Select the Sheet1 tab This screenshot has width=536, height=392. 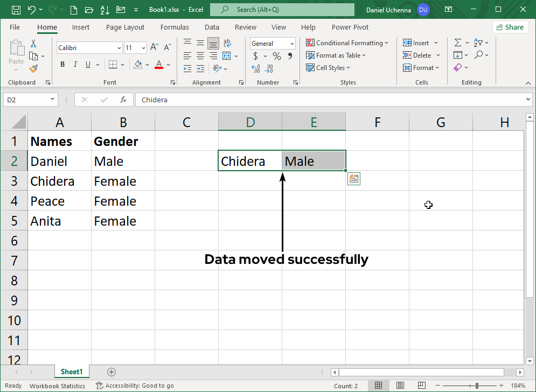pos(72,372)
